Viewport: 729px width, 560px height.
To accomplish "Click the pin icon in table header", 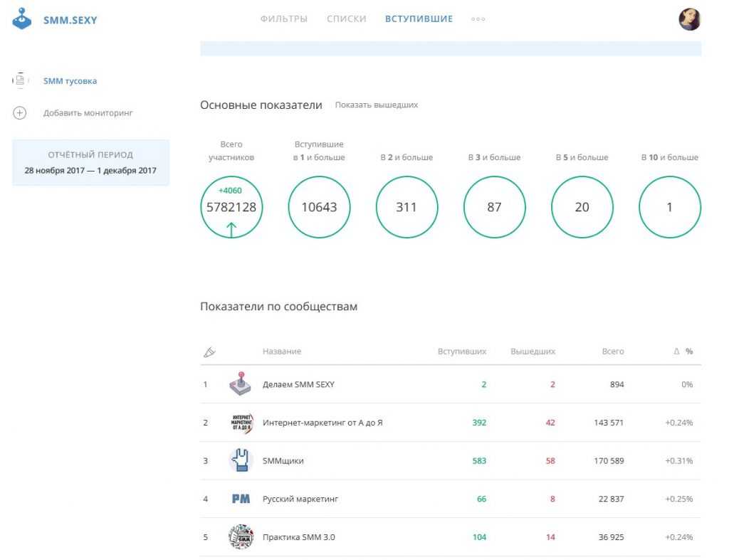I will click(209, 352).
